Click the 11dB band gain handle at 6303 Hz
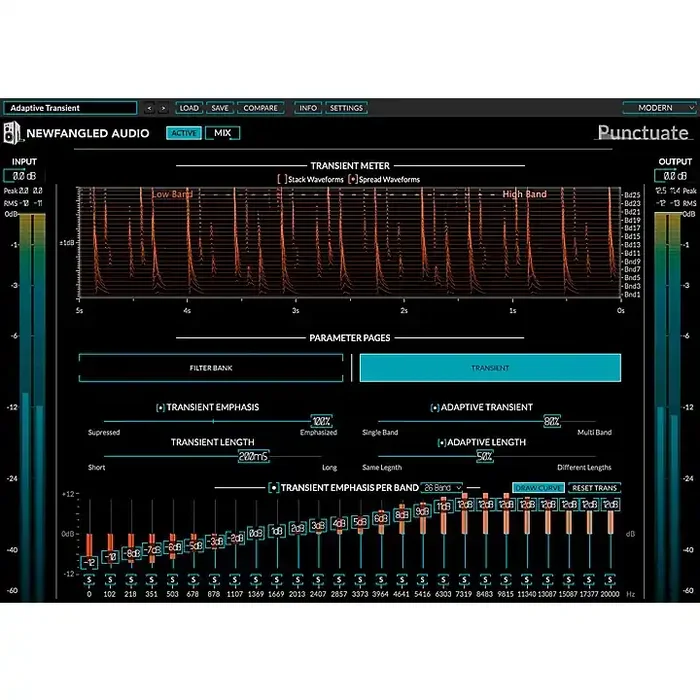 pyautogui.click(x=444, y=507)
